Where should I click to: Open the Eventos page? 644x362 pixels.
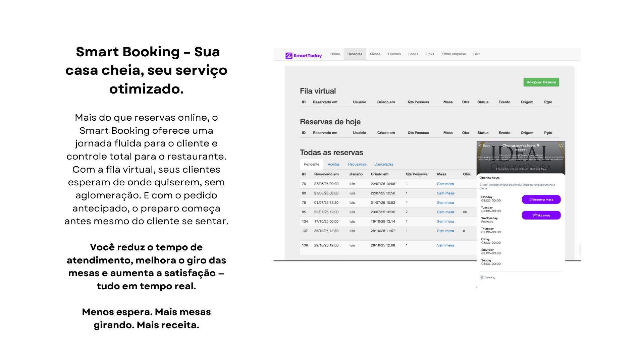pos(394,54)
